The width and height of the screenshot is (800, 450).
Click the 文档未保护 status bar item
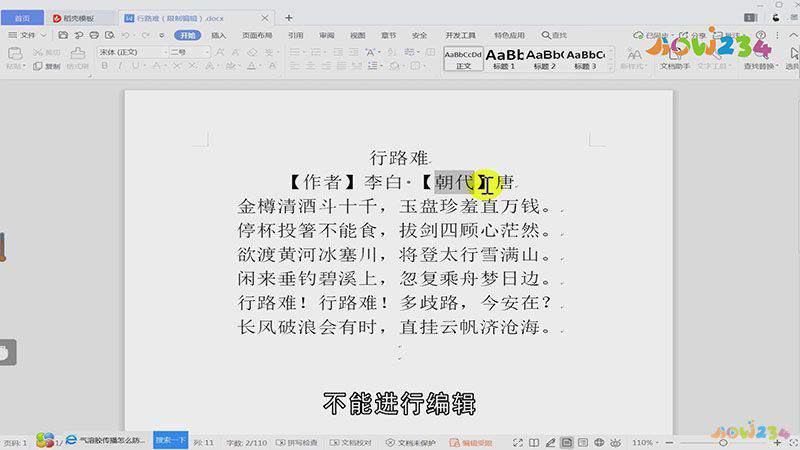[x=411, y=442]
